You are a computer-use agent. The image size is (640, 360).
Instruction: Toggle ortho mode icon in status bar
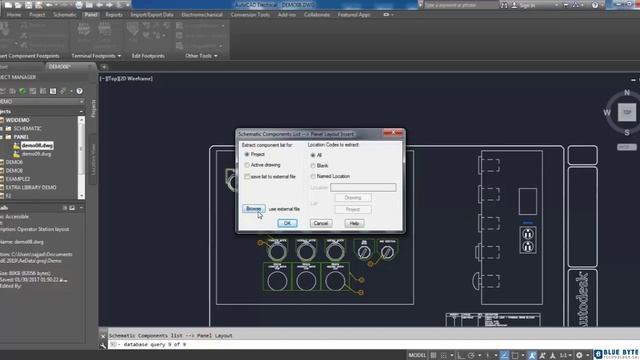461,355
